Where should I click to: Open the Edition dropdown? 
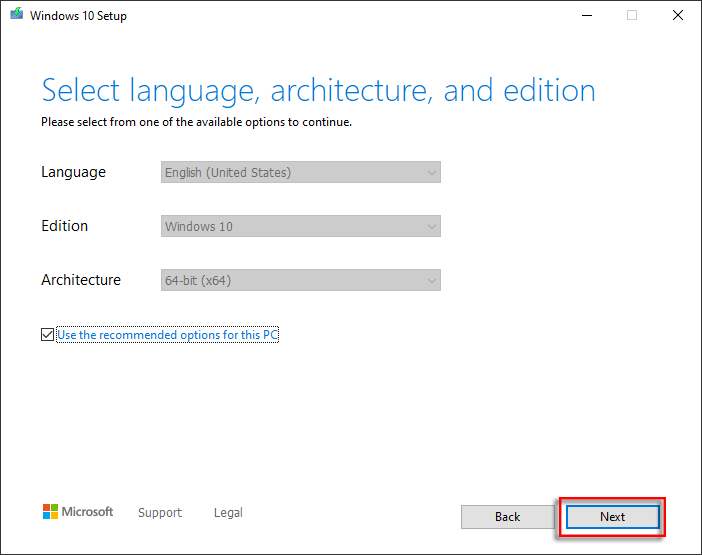[301, 226]
